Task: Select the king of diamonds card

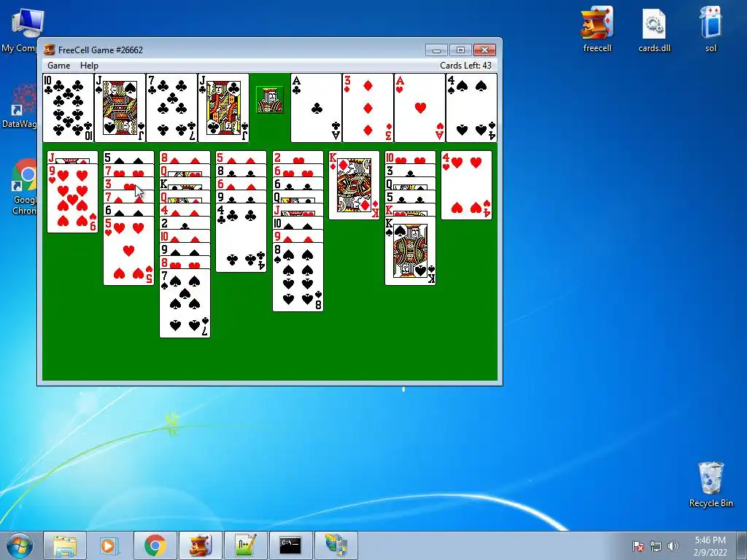Action: (354, 185)
